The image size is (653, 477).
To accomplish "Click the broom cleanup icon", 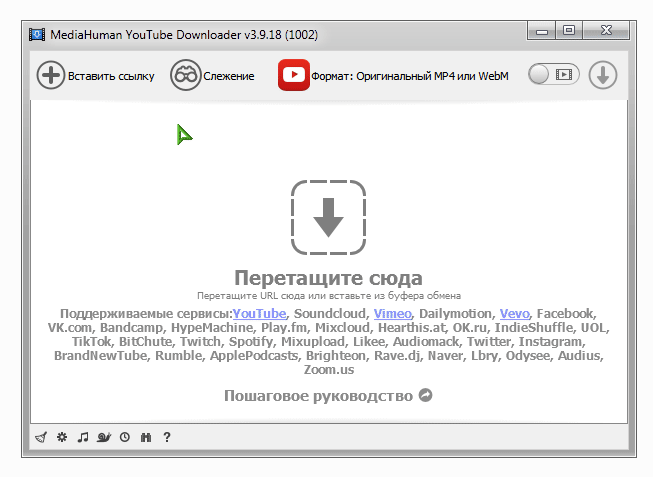I will point(41,437).
